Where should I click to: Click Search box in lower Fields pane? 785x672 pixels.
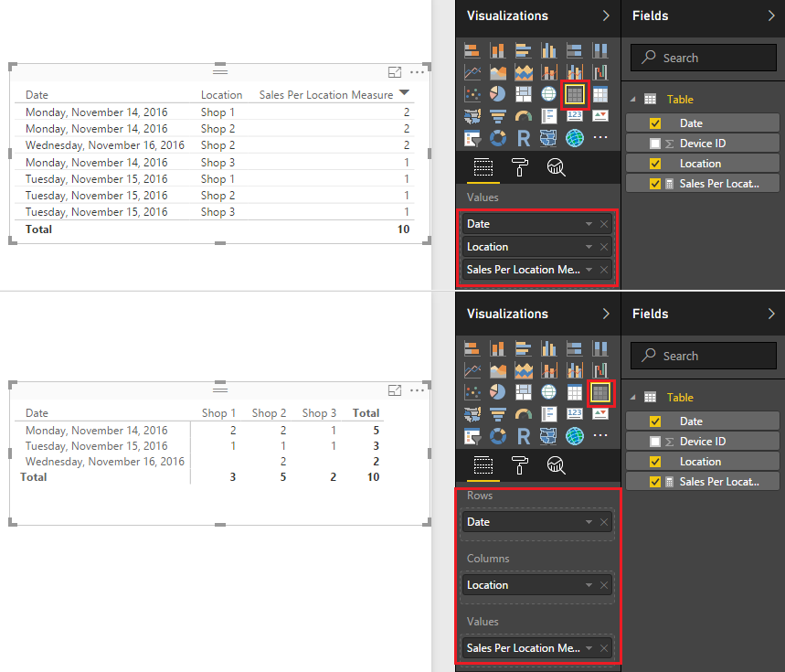(704, 356)
